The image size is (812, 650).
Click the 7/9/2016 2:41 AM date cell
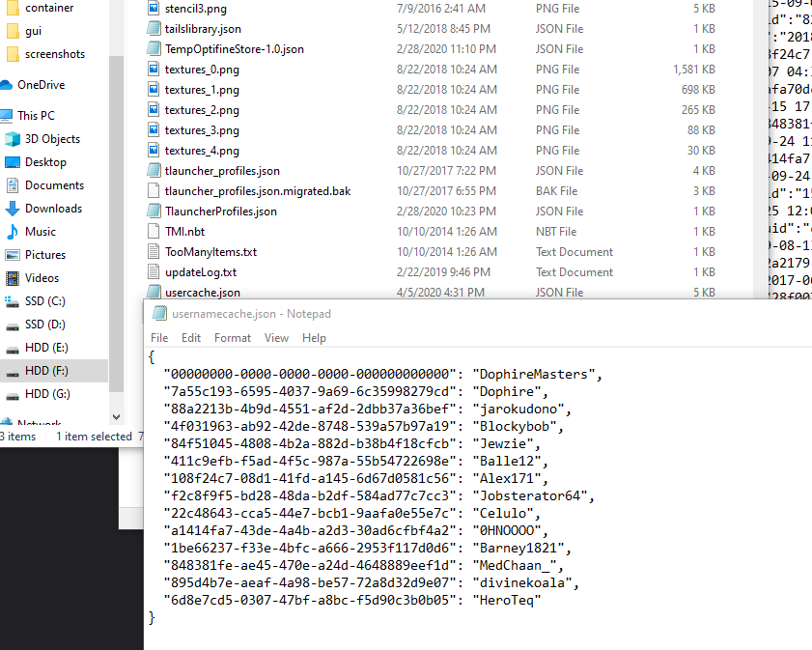(x=441, y=9)
